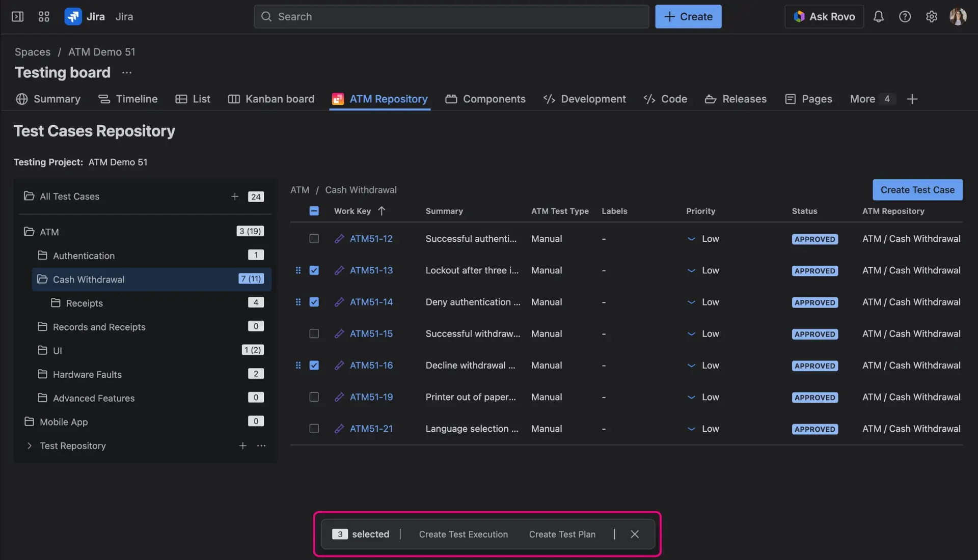This screenshot has height=560, width=978.
Task: Click Create Test Plan
Action: 562,534
